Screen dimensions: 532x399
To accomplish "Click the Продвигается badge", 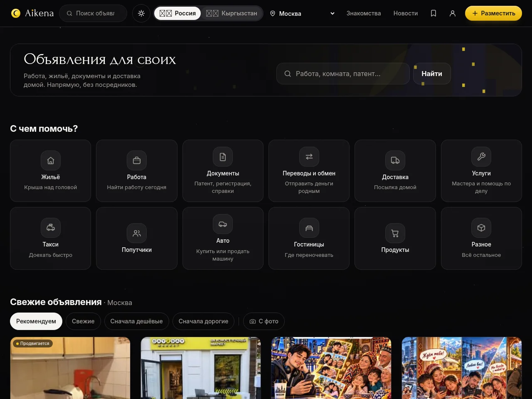I will click(33, 343).
